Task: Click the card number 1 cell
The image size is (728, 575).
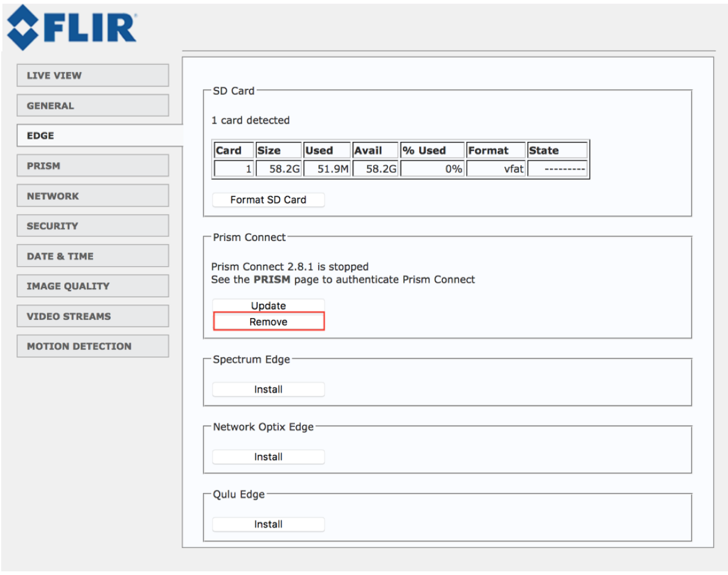Action: 234,168
